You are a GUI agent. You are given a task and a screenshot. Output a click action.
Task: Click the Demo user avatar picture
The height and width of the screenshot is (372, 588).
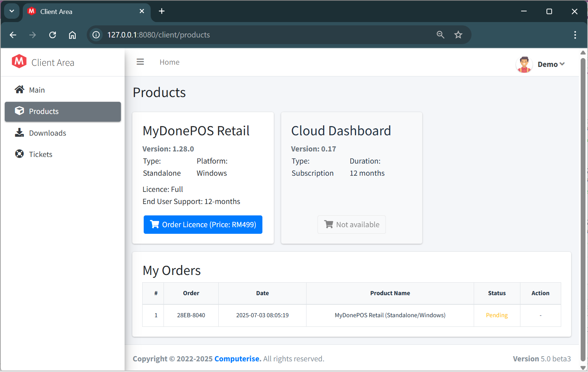524,64
